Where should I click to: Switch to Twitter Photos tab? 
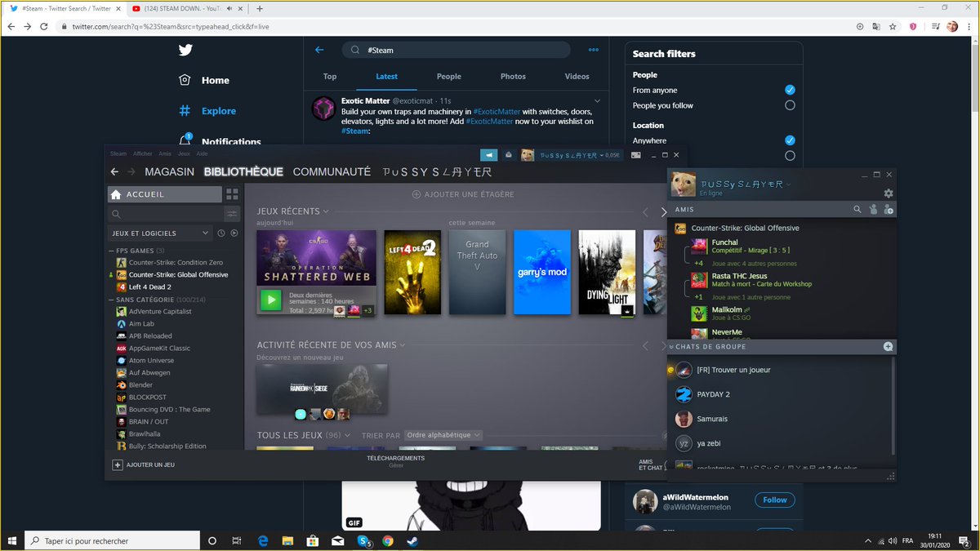(513, 77)
